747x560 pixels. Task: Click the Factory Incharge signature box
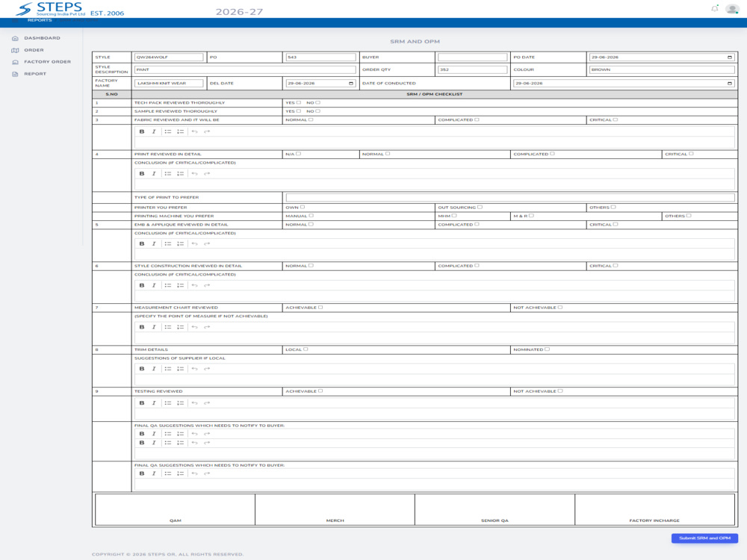[654, 509]
